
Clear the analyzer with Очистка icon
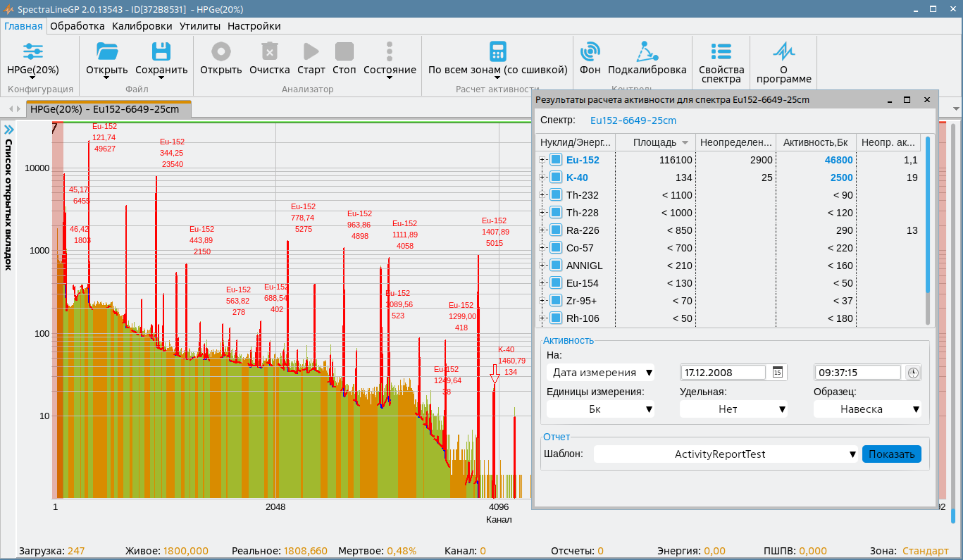[x=270, y=52]
